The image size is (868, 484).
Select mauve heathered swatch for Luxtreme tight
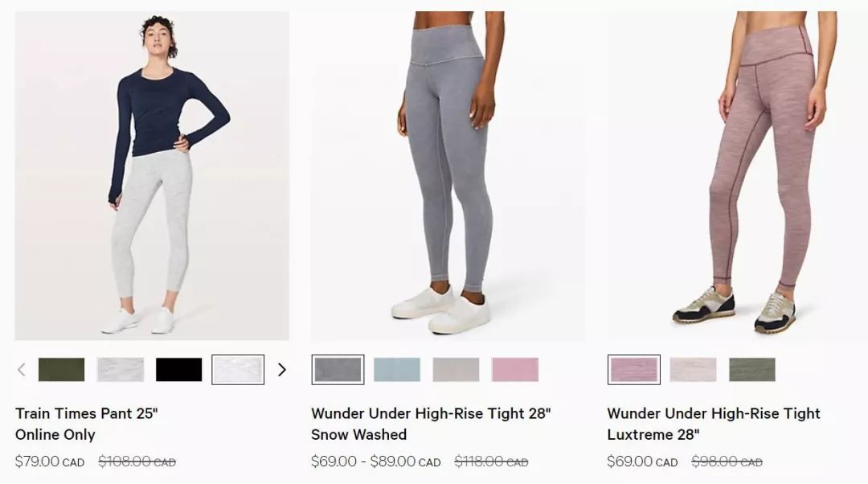tap(634, 369)
